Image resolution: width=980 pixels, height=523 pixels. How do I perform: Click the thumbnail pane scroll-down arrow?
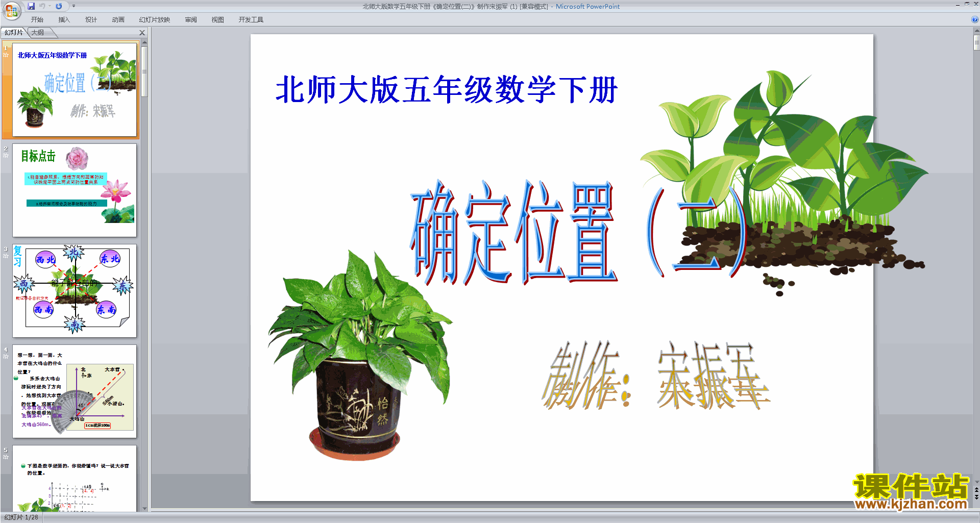(144, 508)
